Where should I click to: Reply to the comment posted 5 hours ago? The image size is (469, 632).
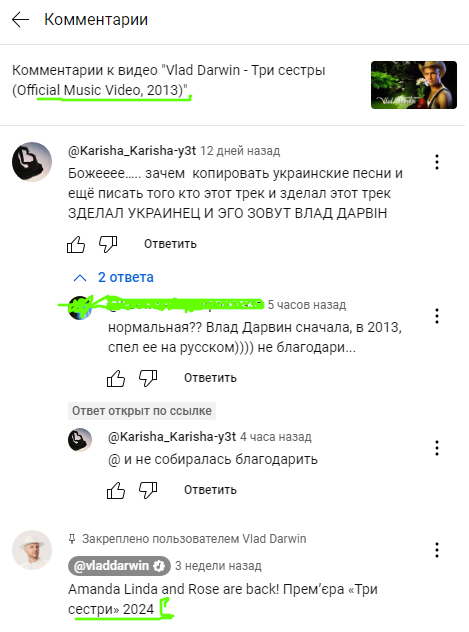(x=210, y=378)
